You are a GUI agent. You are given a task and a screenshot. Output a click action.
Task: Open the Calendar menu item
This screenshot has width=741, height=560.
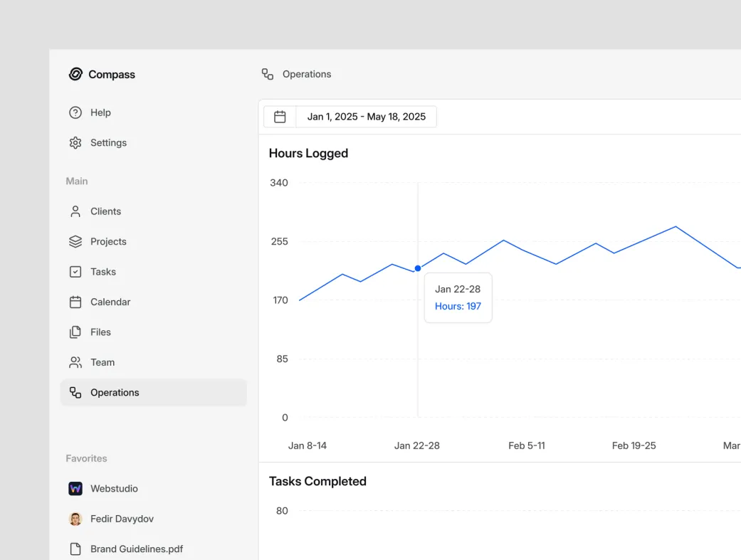(x=110, y=302)
